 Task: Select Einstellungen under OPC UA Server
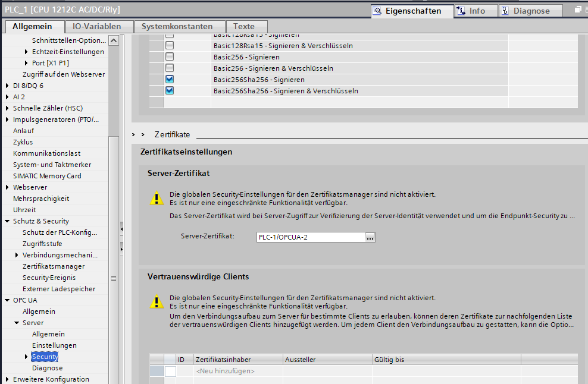54,345
